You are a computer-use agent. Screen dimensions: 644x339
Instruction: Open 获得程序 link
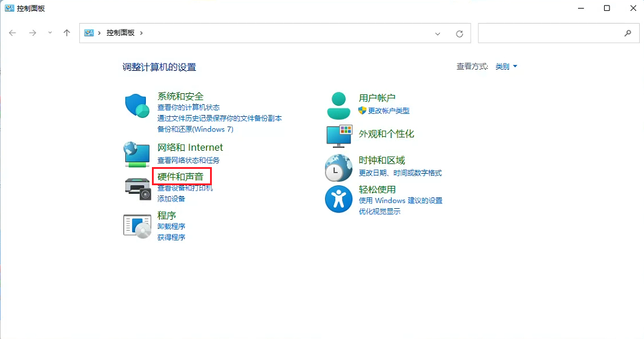[x=171, y=237]
